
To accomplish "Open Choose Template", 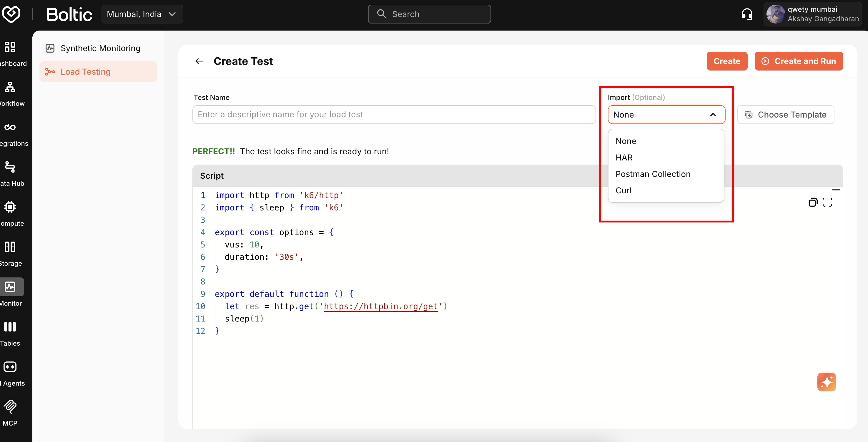I will pyautogui.click(x=786, y=114).
